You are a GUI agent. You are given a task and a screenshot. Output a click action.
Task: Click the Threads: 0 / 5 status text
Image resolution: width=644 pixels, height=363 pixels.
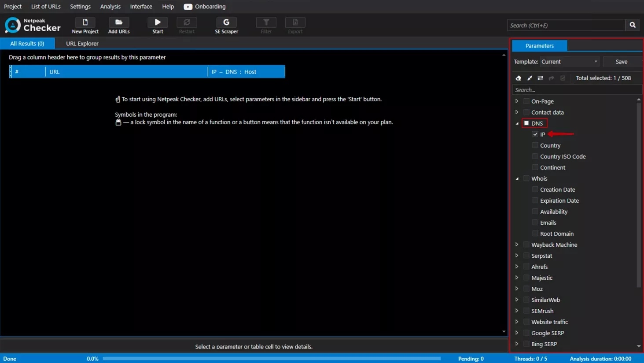click(530, 359)
